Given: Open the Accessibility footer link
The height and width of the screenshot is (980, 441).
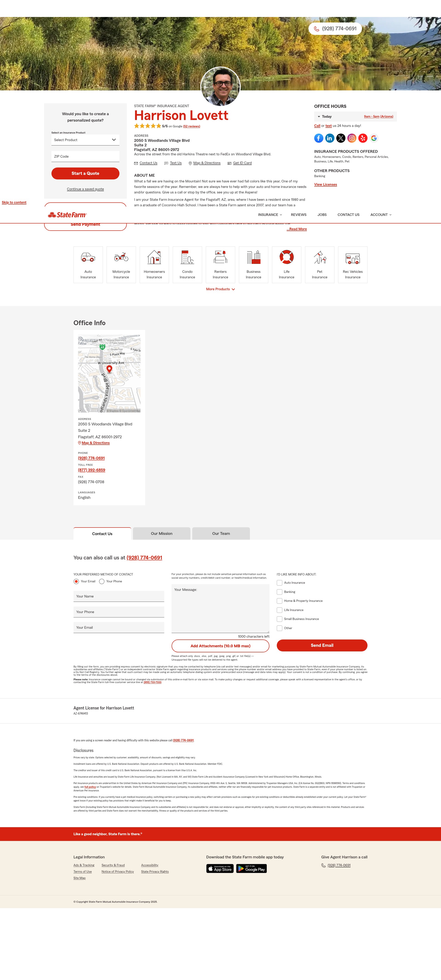Looking at the screenshot, I should tap(150, 865).
